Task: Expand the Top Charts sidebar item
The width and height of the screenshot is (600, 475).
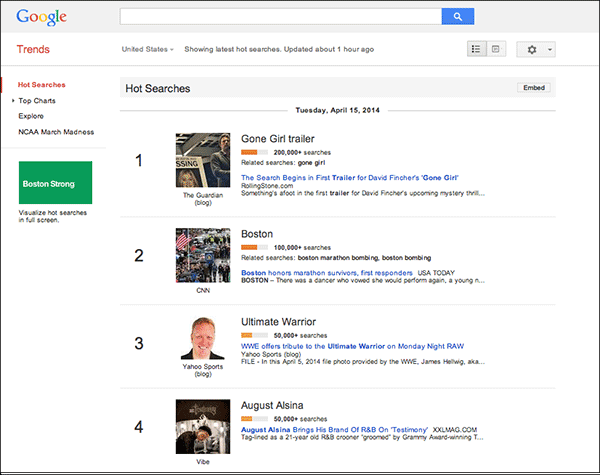Action: 13,101
